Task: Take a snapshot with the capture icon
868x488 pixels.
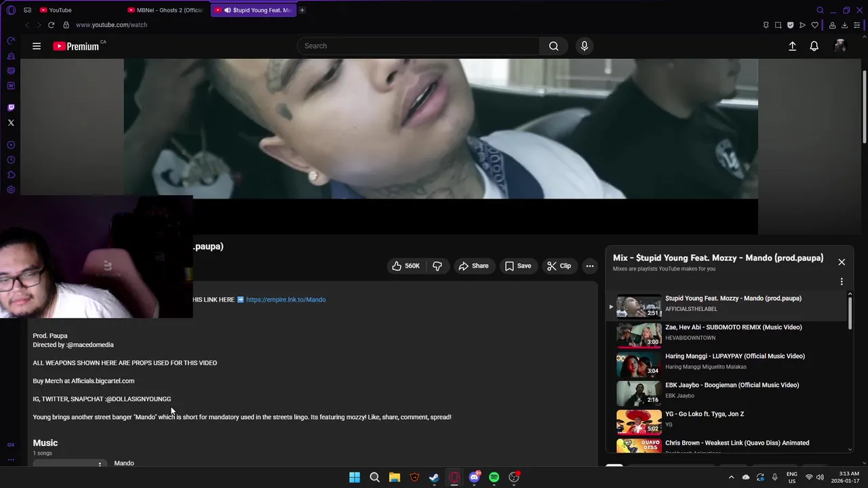Action: coord(778,25)
